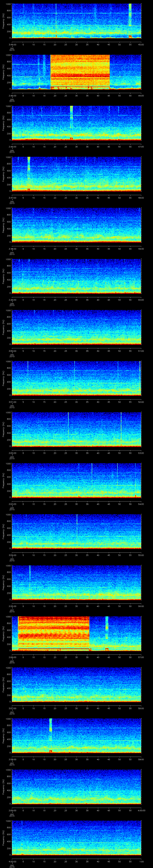This screenshot has height=868, width=153.
Task: Click the "3:57:00" start time label
Action: coord(12,708)
